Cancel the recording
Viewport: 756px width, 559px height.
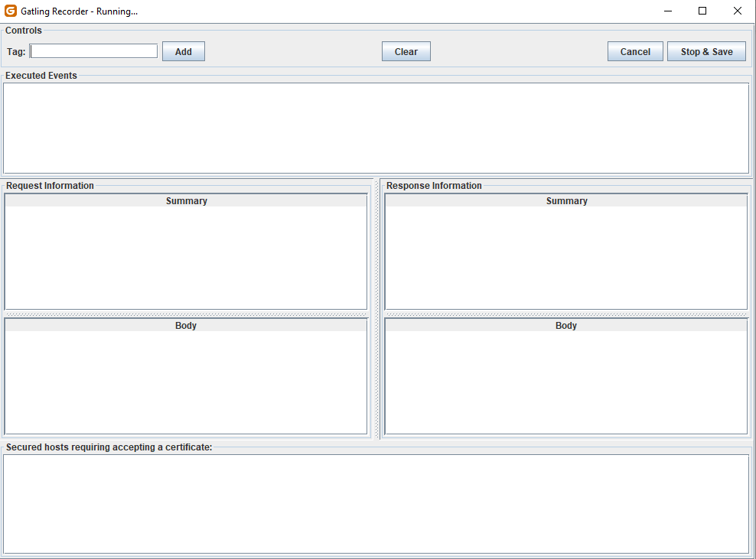(635, 51)
